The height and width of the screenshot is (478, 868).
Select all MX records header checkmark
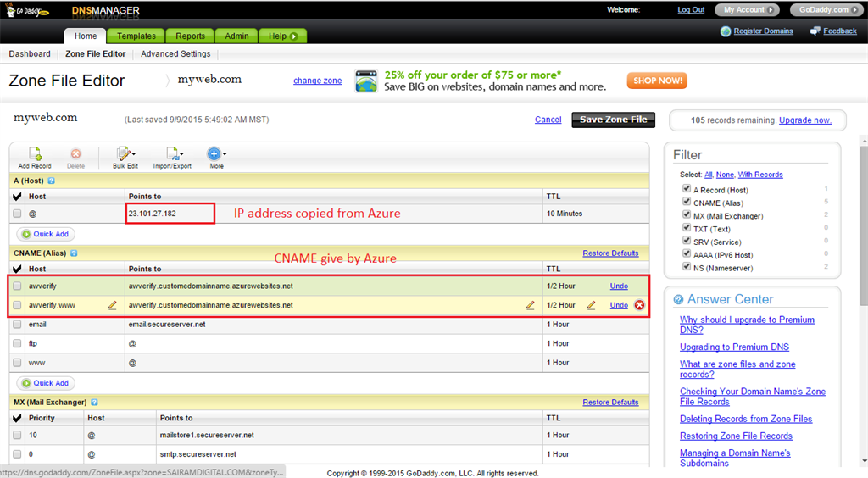tap(17, 419)
